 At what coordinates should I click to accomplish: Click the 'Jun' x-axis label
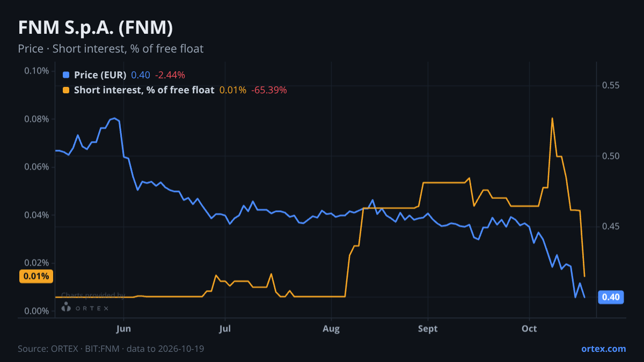tap(124, 329)
